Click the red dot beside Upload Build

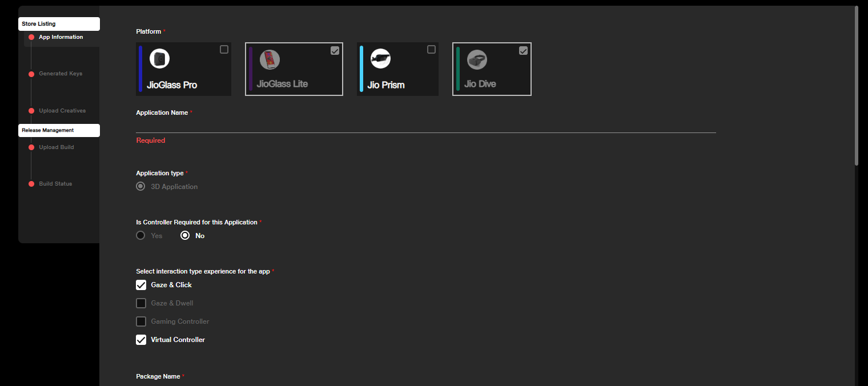point(31,147)
